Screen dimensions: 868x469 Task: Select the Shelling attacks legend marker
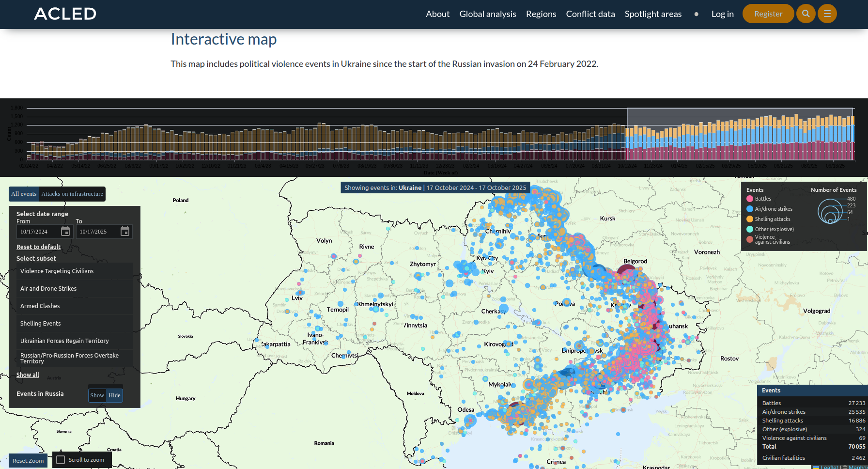[750, 219]
